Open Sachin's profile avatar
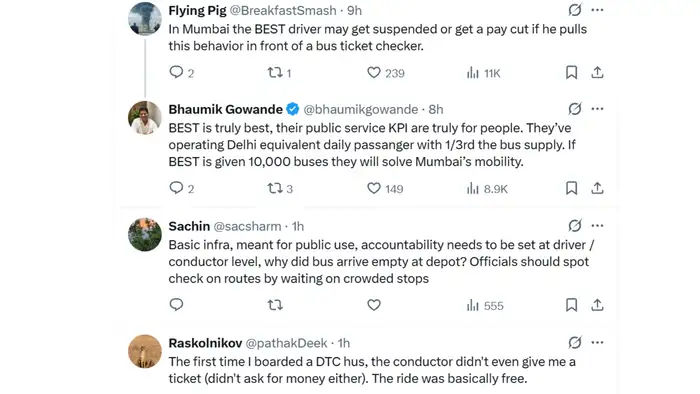 [145, 234]
